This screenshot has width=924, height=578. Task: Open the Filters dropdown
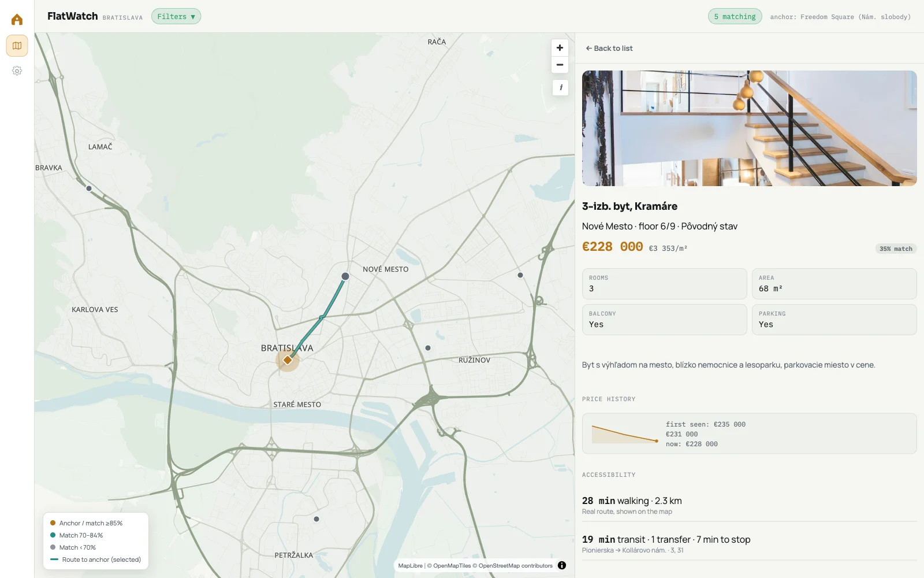point(176,16)
